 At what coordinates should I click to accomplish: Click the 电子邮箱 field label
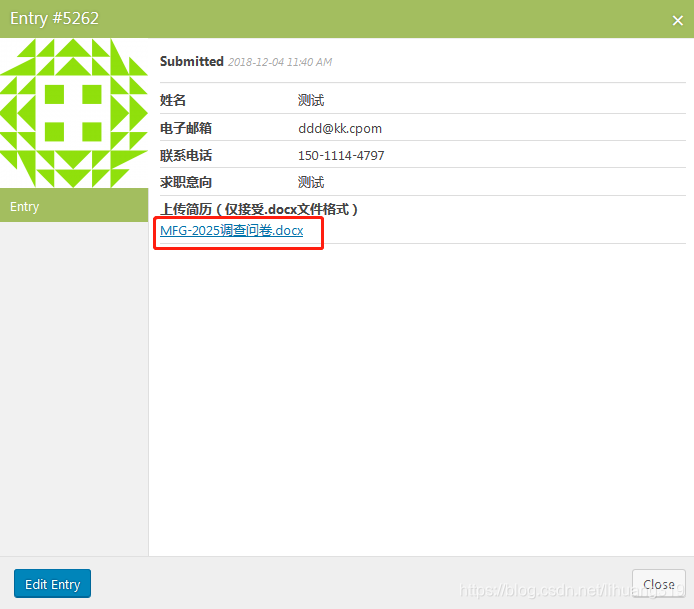(x=186, y=128)
